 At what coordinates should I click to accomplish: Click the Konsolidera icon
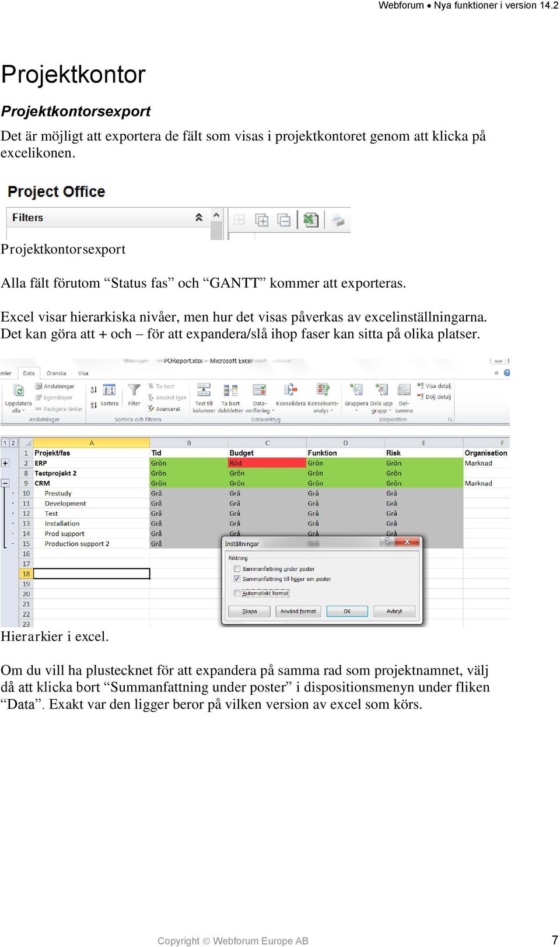[x=290, y=390]
